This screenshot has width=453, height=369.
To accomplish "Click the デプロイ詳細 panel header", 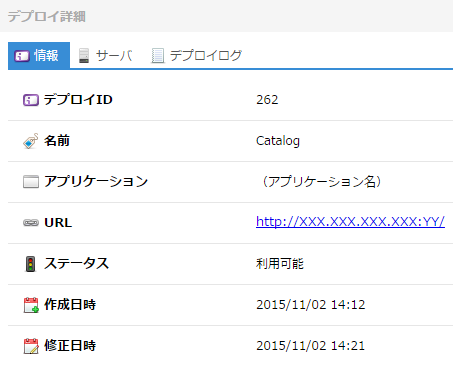I will click(x=226, y=16).
